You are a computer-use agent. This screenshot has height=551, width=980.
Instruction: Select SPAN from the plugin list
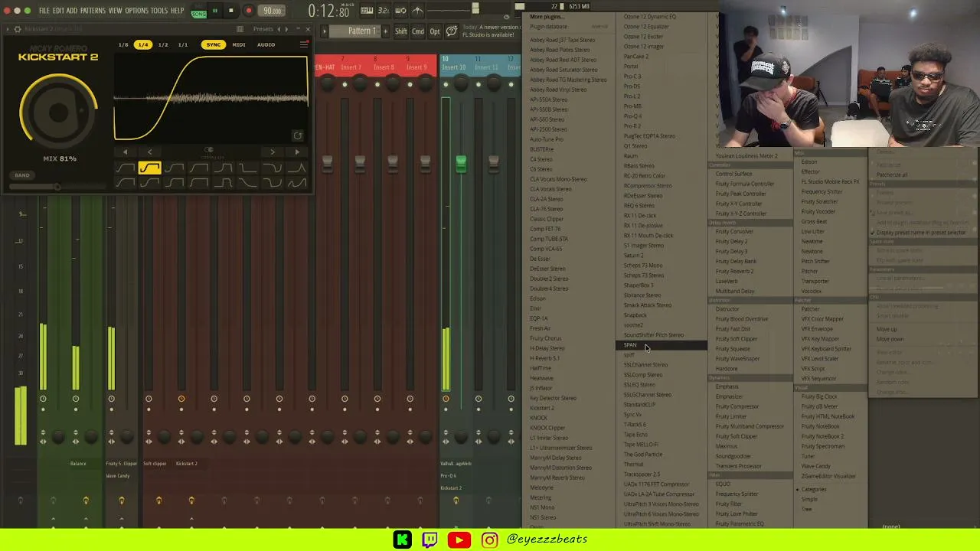point(661,345)
